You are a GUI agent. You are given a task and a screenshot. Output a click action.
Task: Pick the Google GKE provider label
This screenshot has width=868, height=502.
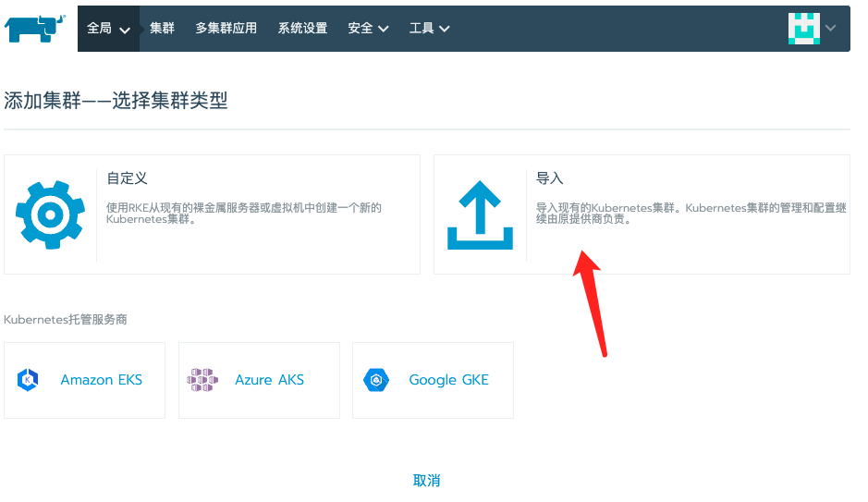pyautogui.click(x=448, y=380)
